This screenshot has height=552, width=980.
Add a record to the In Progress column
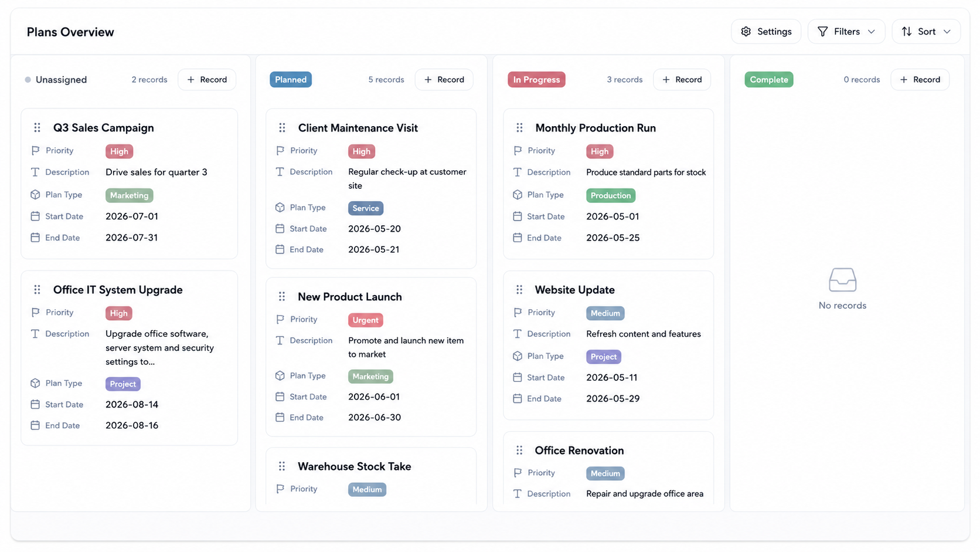pyautogui.click(x=682, y=80)
